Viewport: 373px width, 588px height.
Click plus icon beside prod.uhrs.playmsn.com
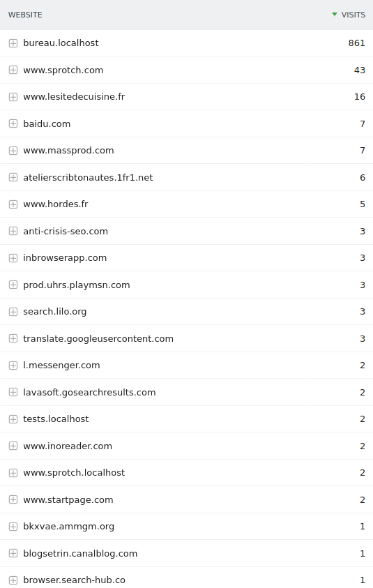click(13, 285)
